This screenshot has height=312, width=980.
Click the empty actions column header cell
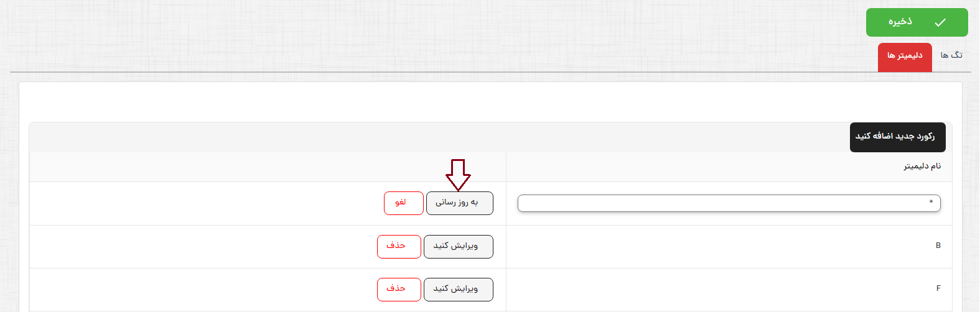pyautogui.click(x=268, y=167)
